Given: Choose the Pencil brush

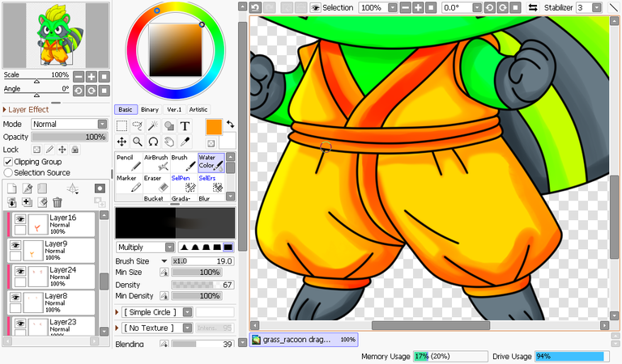Looking at the screenshot, I should (x=129, y=163).
